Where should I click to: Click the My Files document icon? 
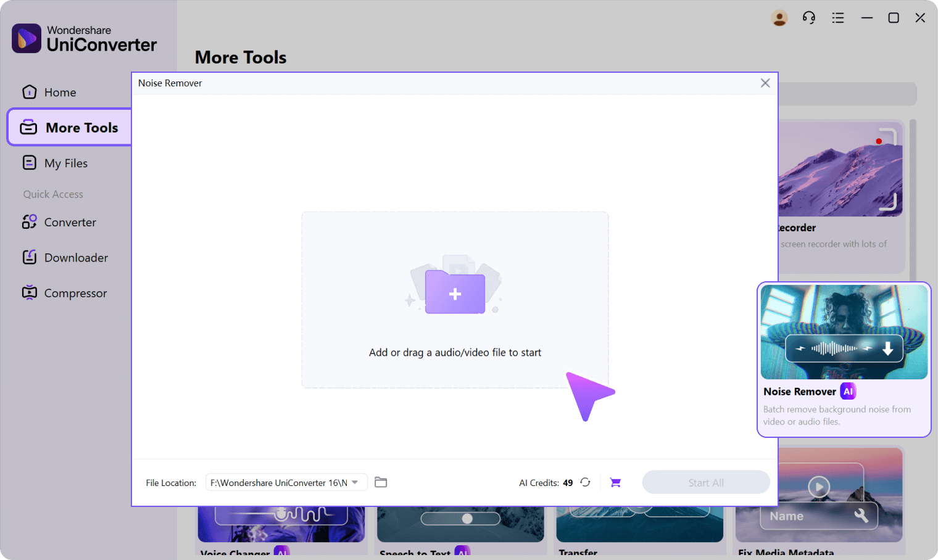29,162
